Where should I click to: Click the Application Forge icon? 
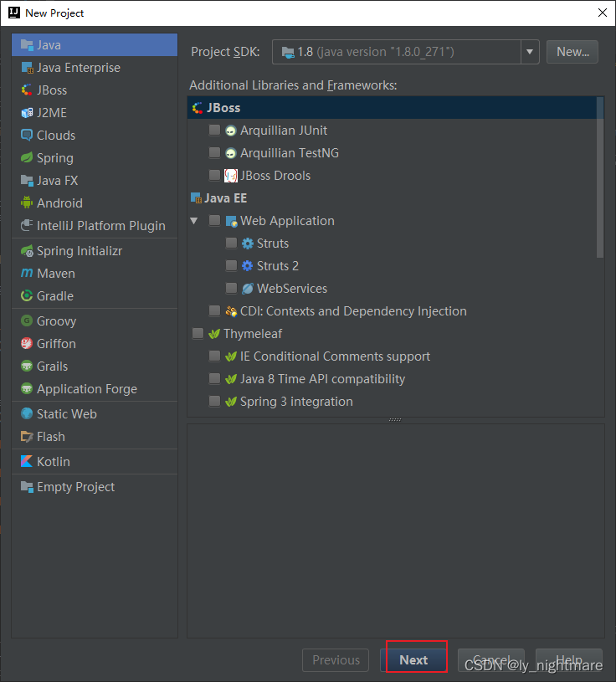coord(27,388)
